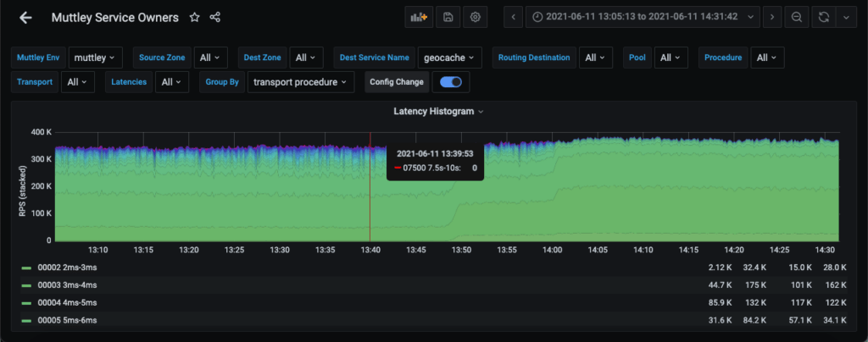Image resolution: width=868 pixels, height=342 pixels.
Task: Open the Dest Service Name geocache dropdown
Action: (449, 58)
